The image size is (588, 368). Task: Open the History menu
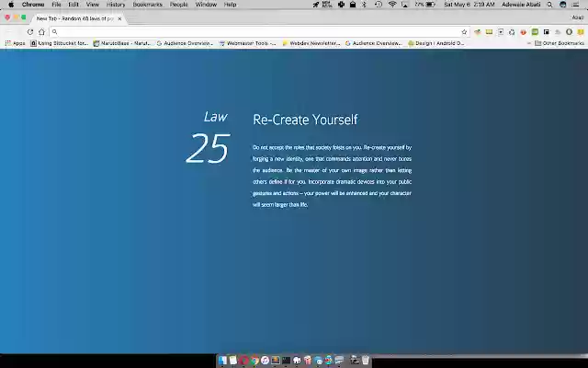pyautogui.click(x=116, y=5)
